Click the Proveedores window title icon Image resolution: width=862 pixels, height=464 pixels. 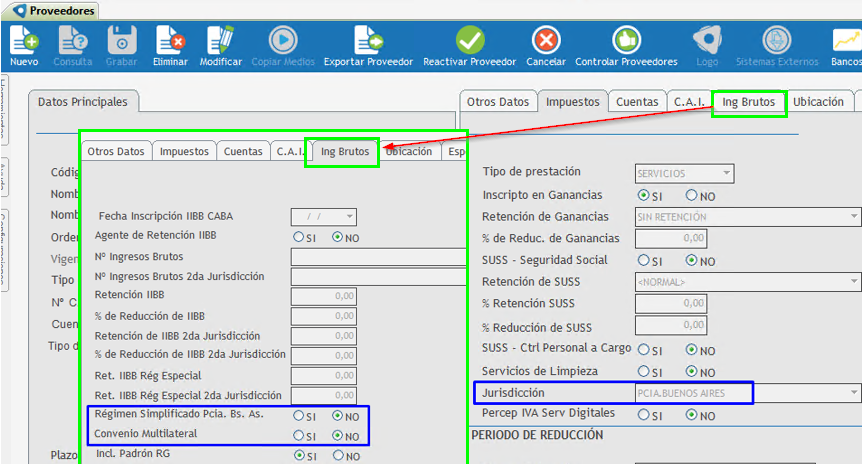pyautogui.click(x=20, y=10)
